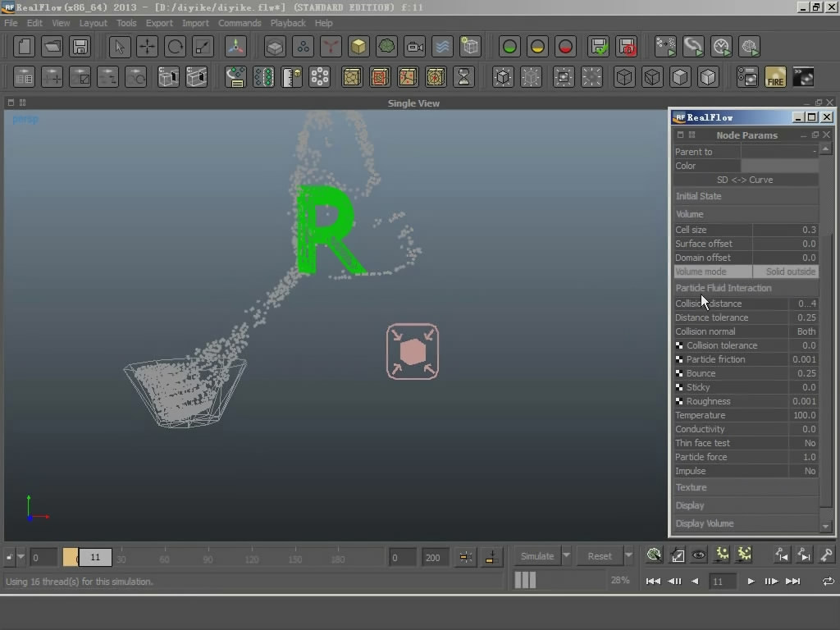The image size is (840, 630).
Task: Create a new project with the New icon
Action: coord(24,47)
